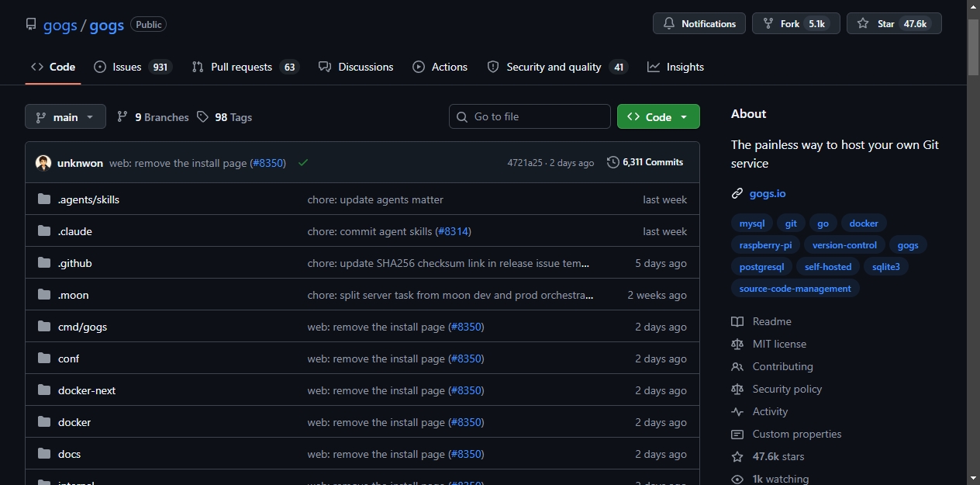Click folder icon beside the docker row
This screenshot has height=485, width=980.
pyautogui.click(x=44, y=422)
